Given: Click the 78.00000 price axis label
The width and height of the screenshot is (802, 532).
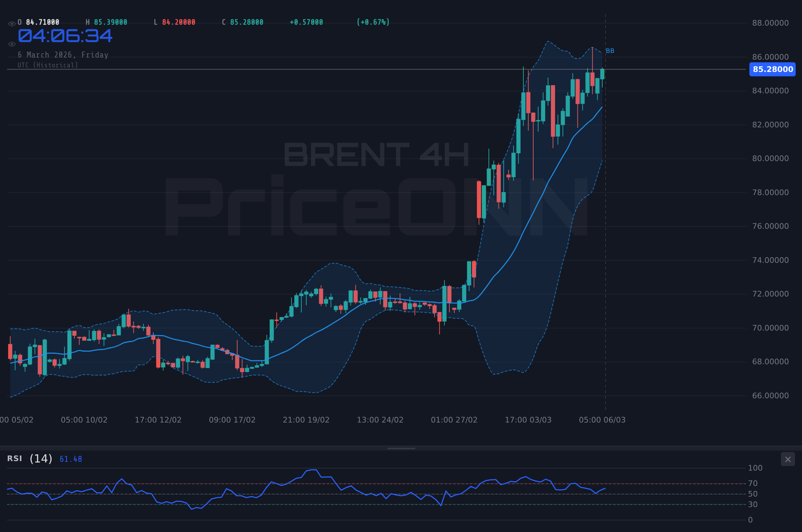Looking at the screenshot, I should pos(770,193).
